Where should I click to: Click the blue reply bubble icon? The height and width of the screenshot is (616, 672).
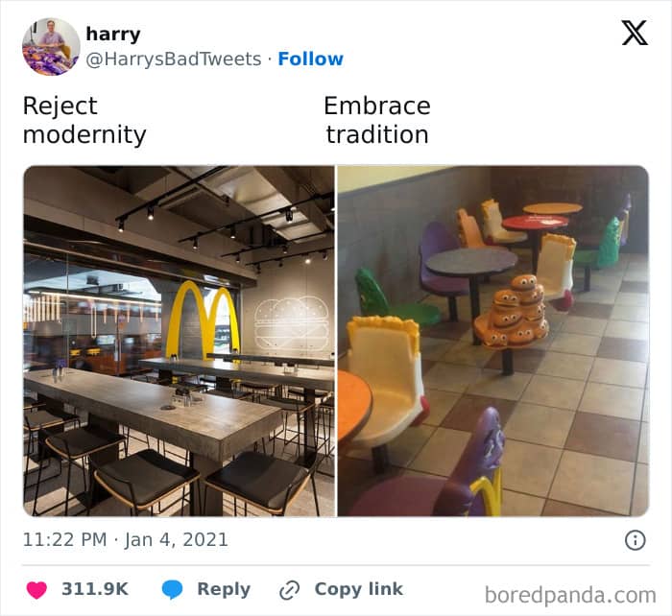click(x=172, y=590)
